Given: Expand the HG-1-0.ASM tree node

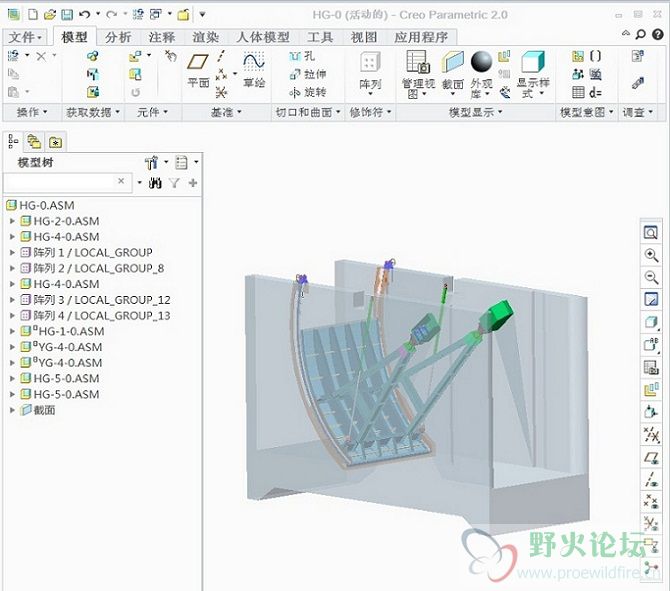Looking at the screenshot, I should (12, 331).
